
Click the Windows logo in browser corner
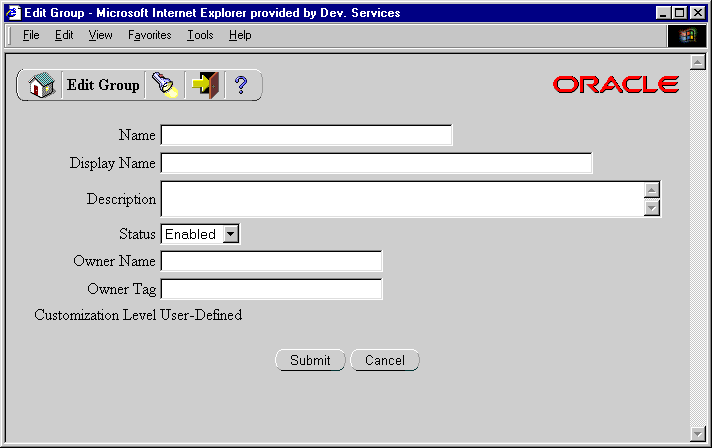tap(687, 35)
